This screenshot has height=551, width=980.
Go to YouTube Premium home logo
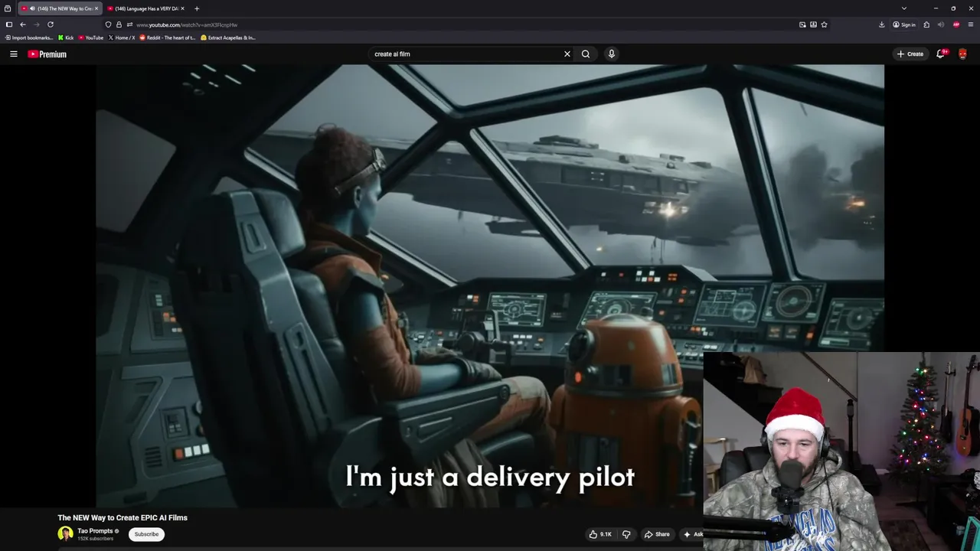(x=47, y=54)
